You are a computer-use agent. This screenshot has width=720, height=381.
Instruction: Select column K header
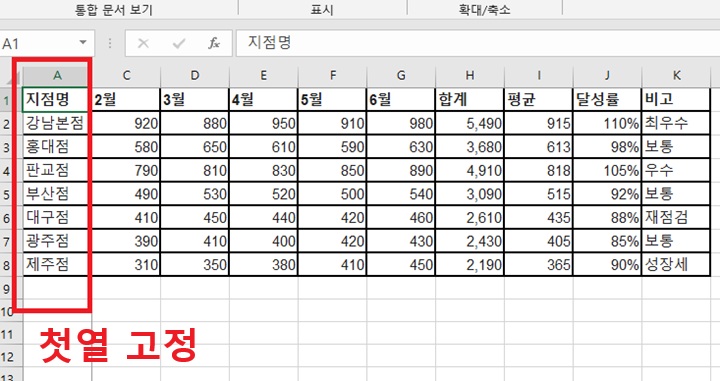[676, 76]
